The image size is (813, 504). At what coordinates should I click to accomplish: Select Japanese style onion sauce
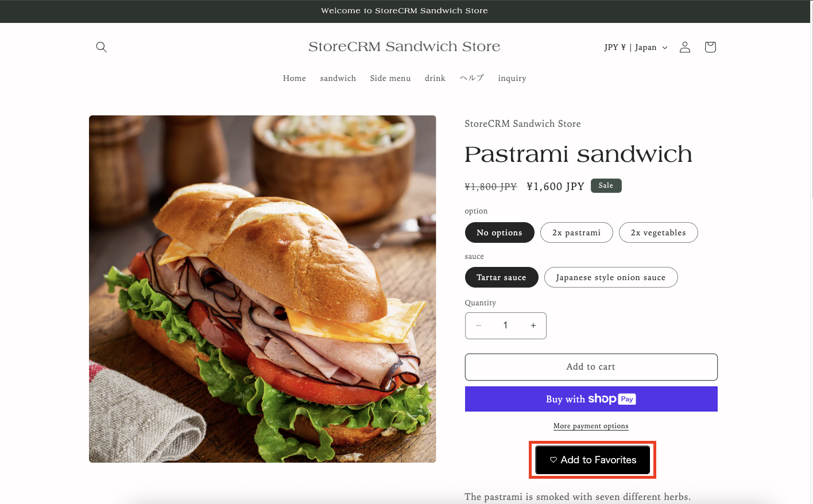[x=611, y=277]
